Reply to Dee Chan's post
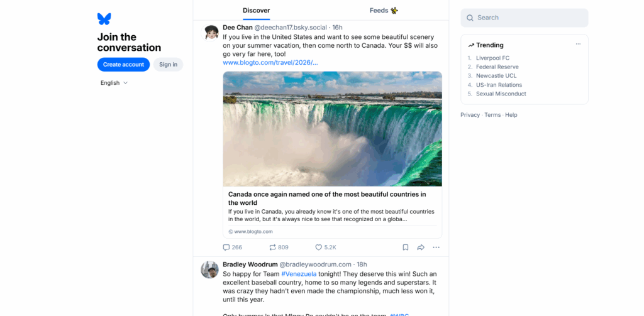 pyautogui.click(x=227, y=248)
